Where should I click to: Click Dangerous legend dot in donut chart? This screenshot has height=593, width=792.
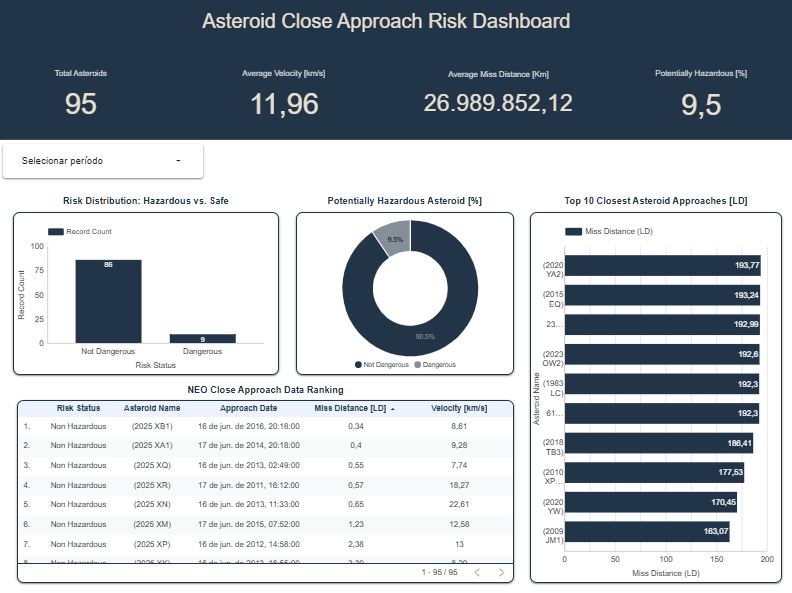(x=418, y=365)
